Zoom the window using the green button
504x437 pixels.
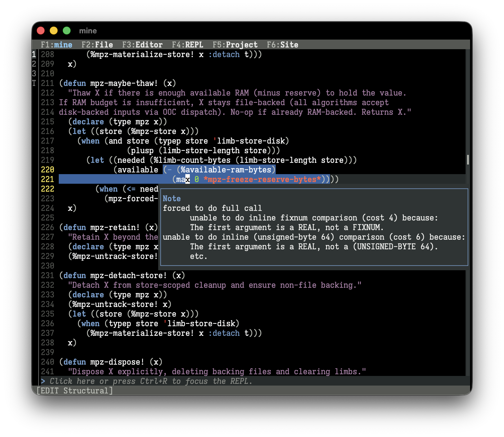[x=67, y=31]
